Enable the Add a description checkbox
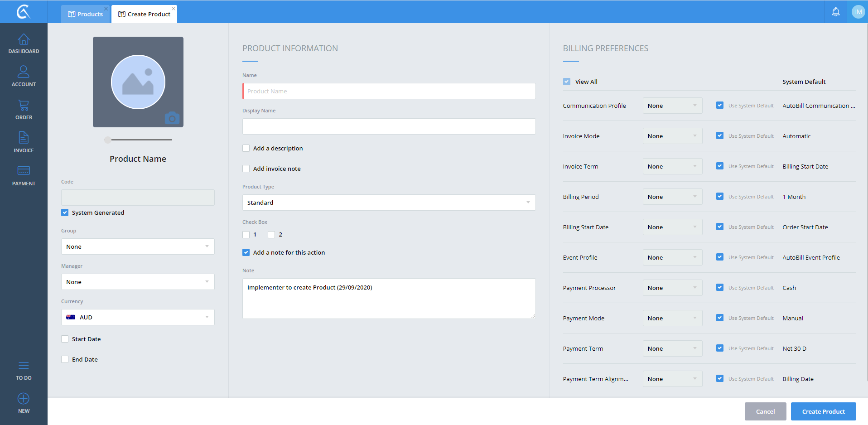868x425 pixels. coord(246,148)
